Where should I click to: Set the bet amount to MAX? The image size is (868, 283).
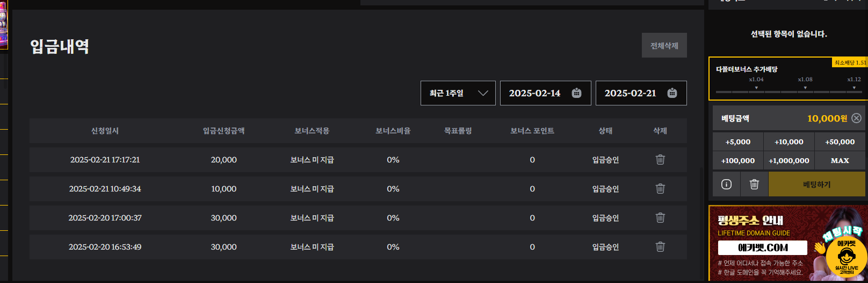(x=840, y=161)
